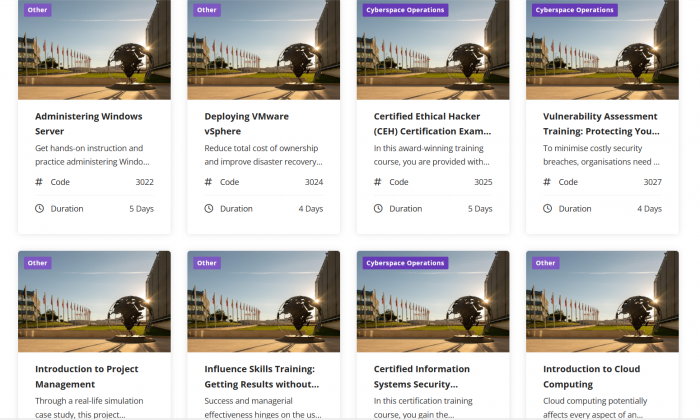700x420 pixels.
Task: Click the code value 3025
Action: 483,182
